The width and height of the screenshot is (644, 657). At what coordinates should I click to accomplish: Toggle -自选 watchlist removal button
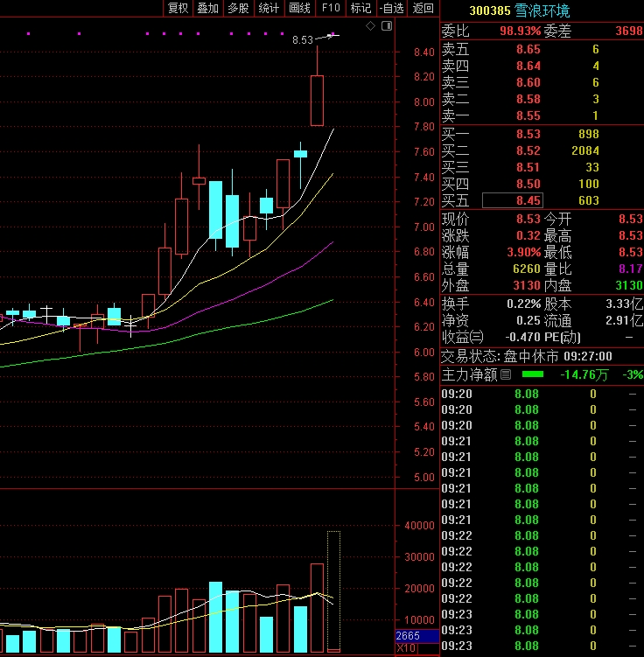(391, 8)
